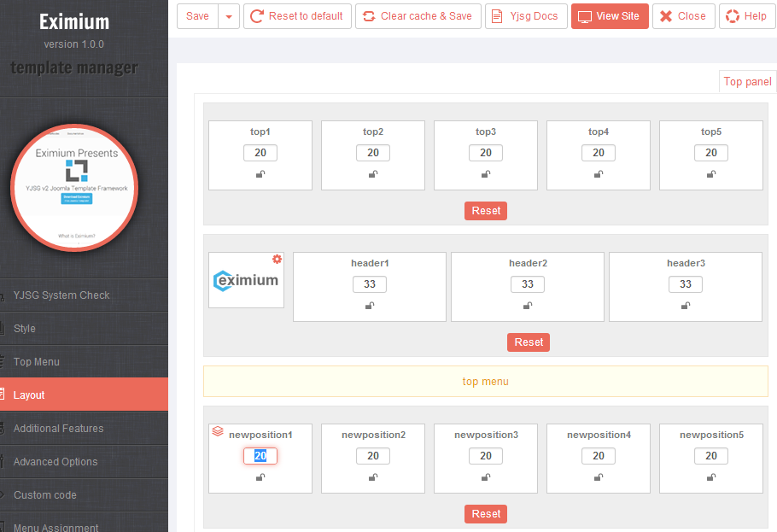The image size is (777, 532).
Task: Toggle the lock icon under top5
Action: click(x=711, y=174)
